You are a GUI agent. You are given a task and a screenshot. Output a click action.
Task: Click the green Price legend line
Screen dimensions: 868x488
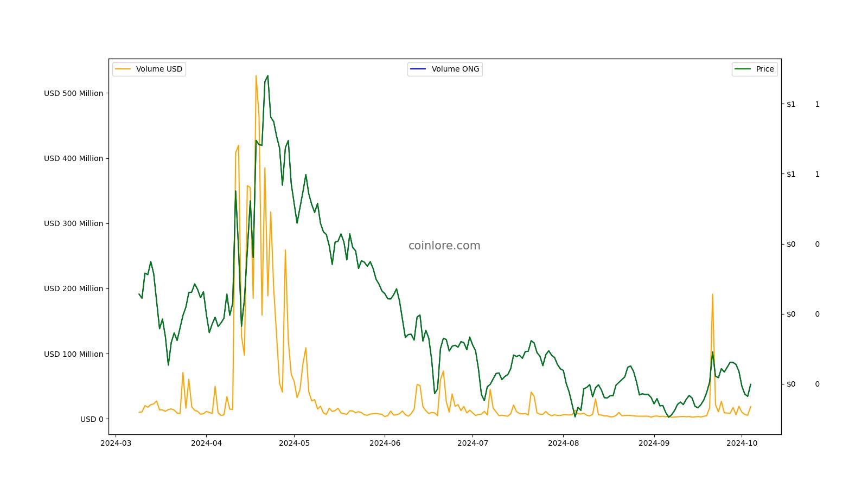pos(743,69)
